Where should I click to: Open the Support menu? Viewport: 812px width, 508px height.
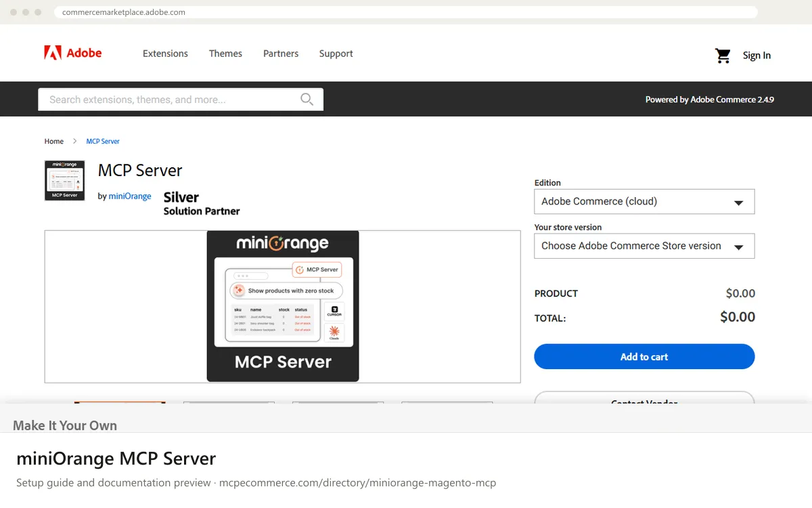pos(336,54)
